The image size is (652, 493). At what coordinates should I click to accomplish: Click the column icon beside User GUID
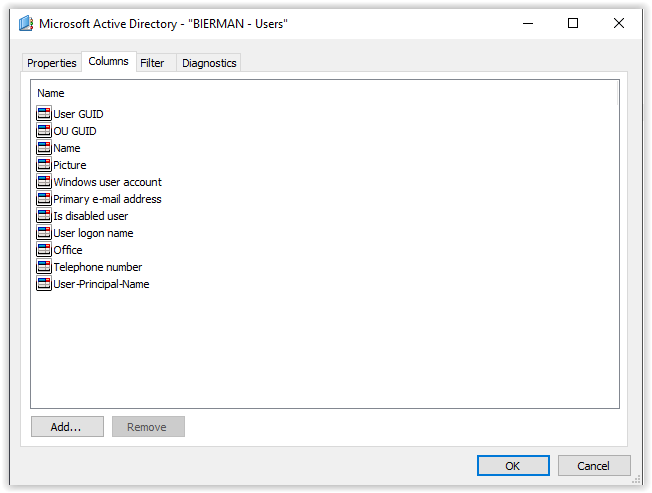point(44,113)
